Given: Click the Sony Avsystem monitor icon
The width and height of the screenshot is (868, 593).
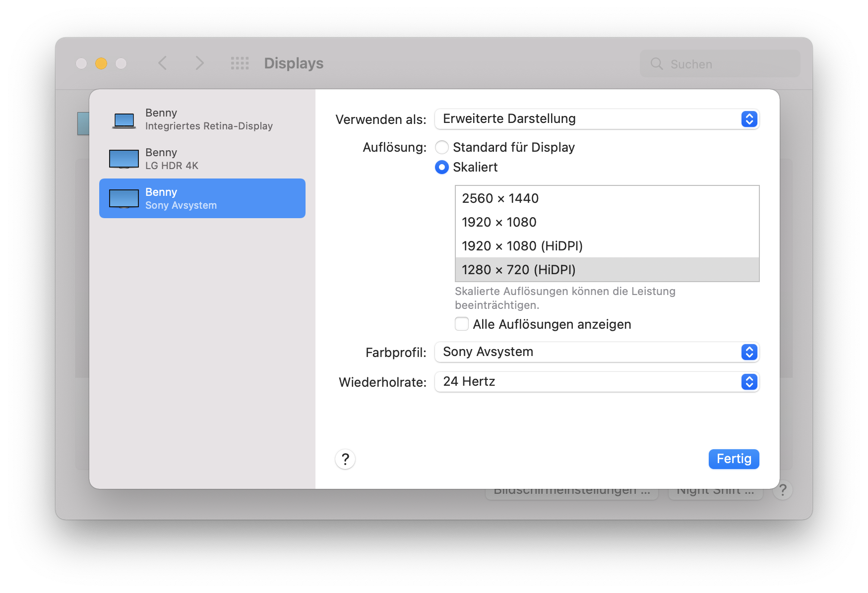Looking at the screenshot, I should click(124, 199).
